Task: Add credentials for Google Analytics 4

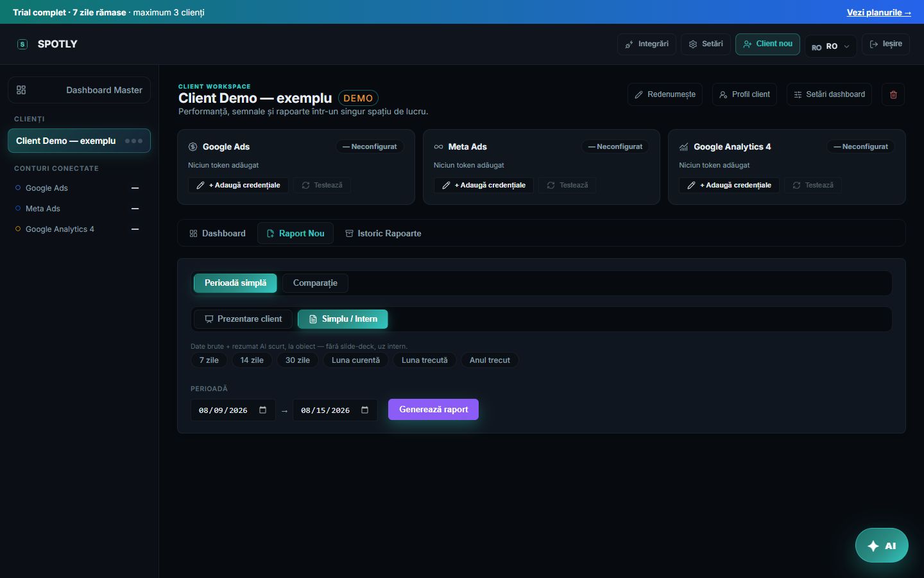Action: point(729,185)
